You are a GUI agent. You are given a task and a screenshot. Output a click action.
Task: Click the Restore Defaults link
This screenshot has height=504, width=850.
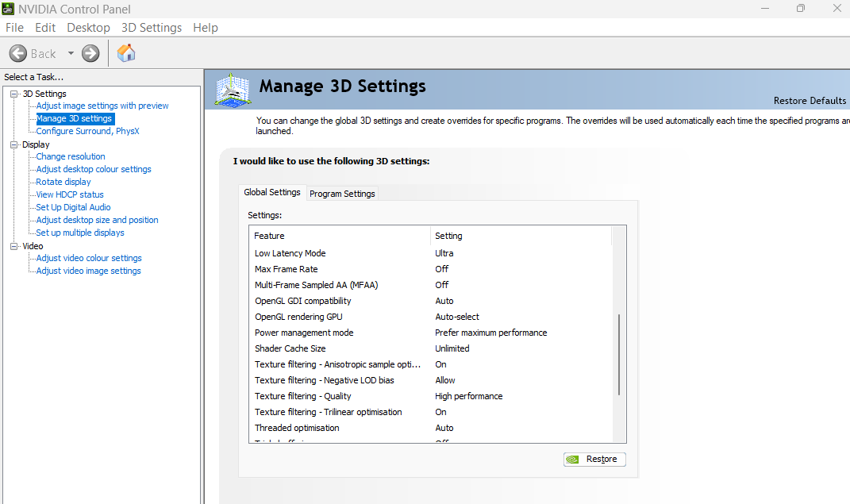[810, 101]
